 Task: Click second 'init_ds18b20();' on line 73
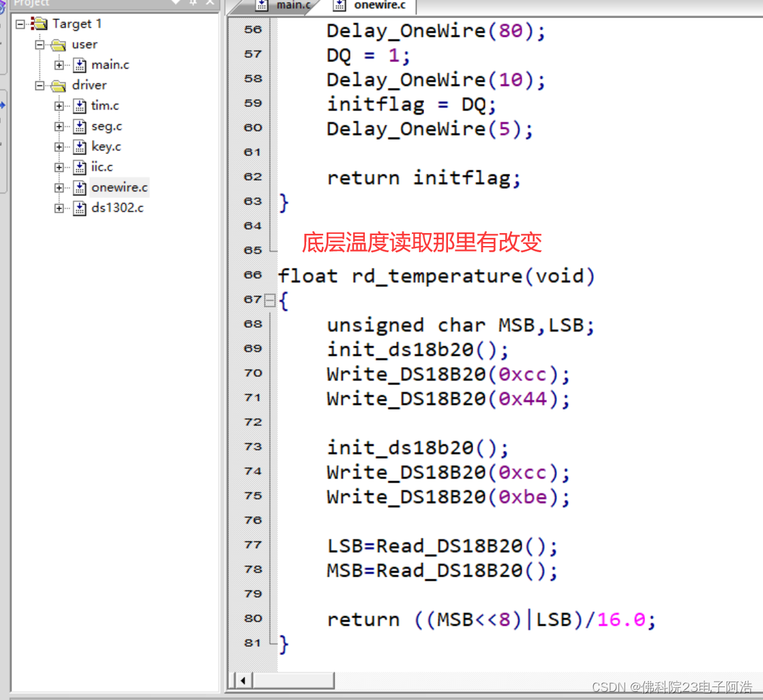(x=417, y=448)
